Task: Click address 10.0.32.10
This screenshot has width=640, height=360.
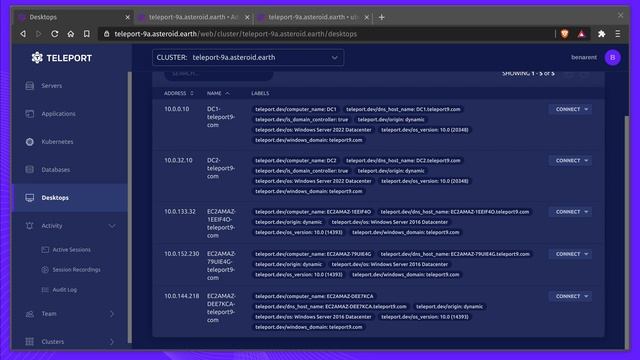Action: pos(178,160)
